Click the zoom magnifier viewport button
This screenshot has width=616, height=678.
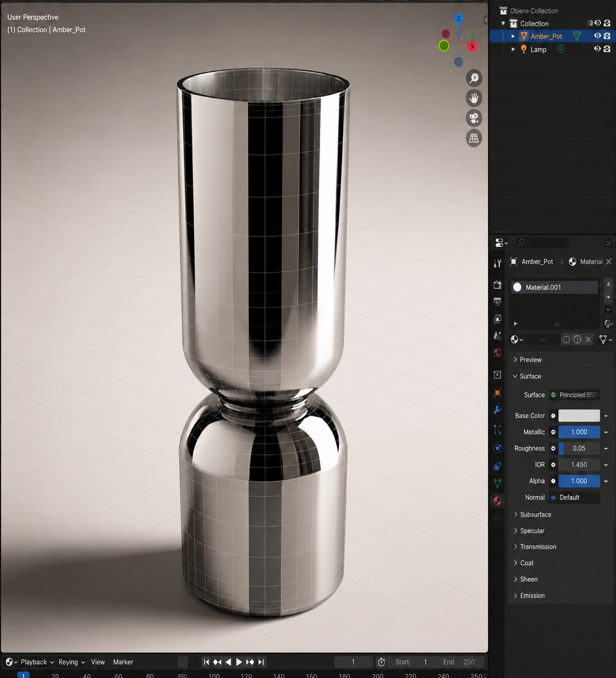tap(474, 78)
